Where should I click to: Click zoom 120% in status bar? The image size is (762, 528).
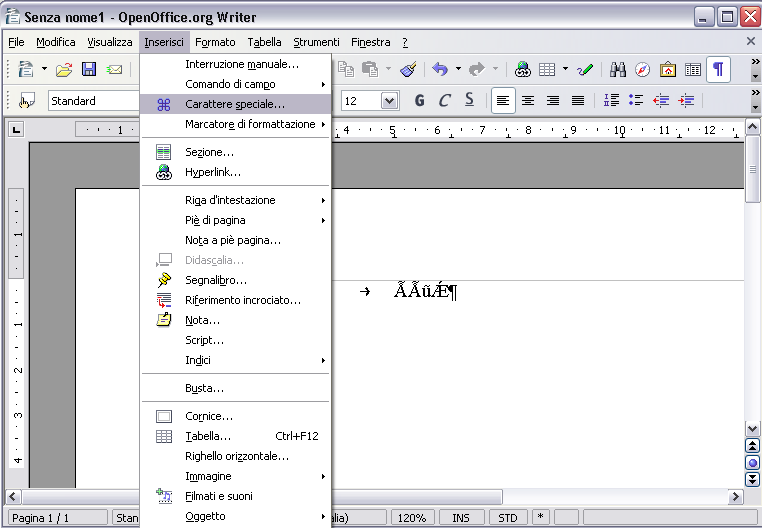click(x=412, y=518)
